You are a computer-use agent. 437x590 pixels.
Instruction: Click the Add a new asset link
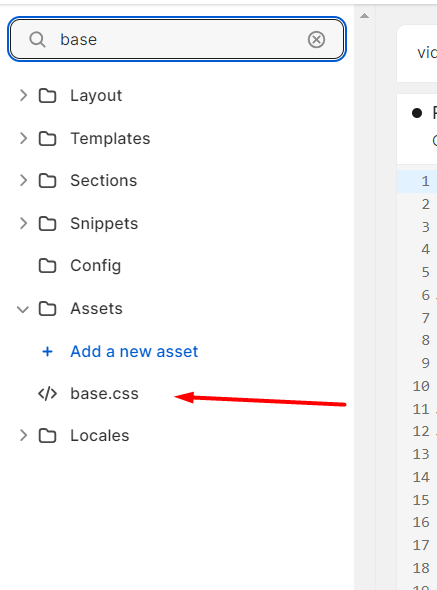click(134, 351)
